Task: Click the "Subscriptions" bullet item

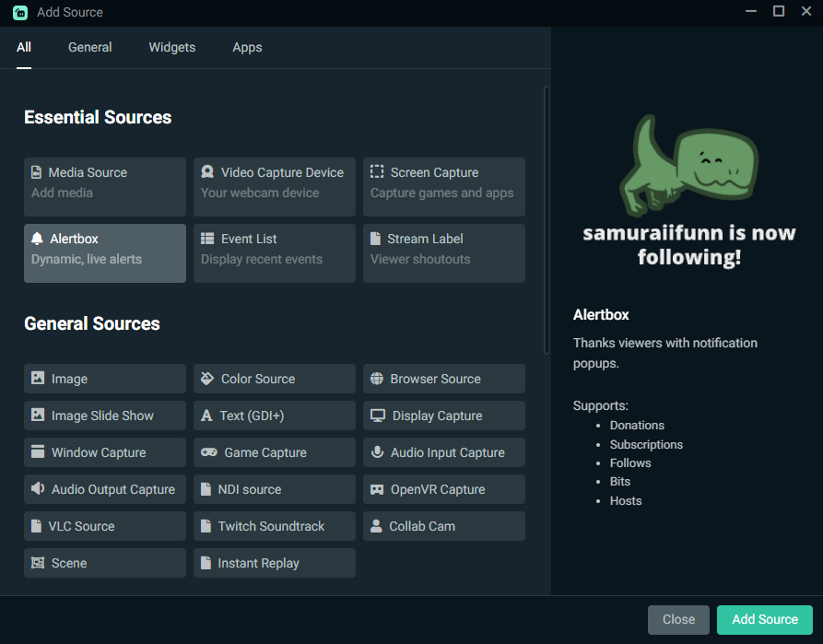Action: (x=646, y=445)
